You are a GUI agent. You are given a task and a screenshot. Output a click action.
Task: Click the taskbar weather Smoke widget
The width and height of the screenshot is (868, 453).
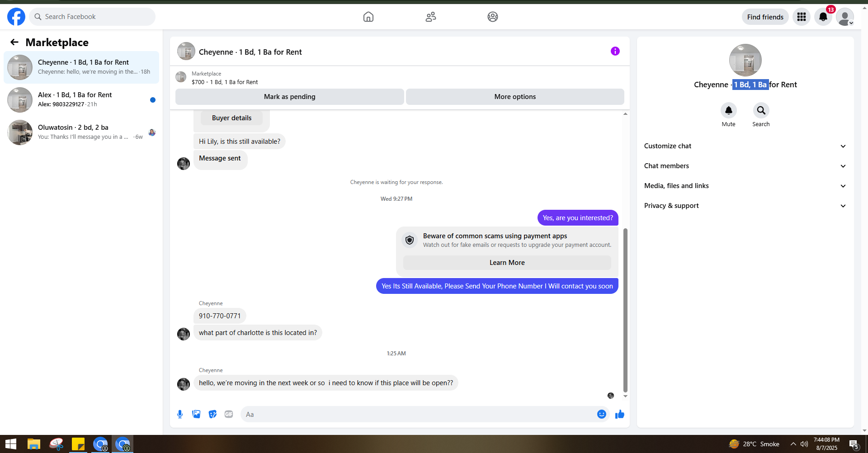[x=754, y=444]
